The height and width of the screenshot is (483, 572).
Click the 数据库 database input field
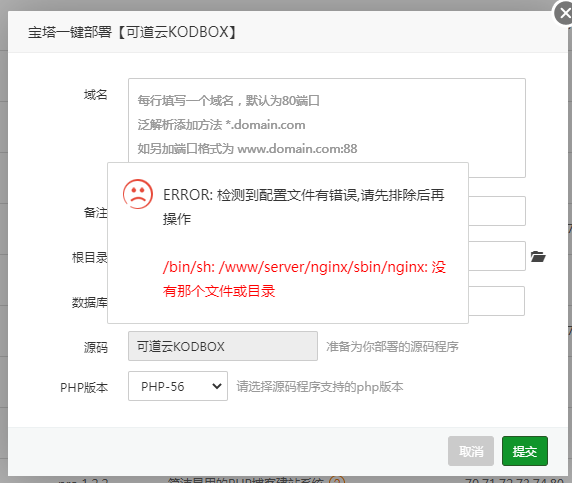point(496,301)
